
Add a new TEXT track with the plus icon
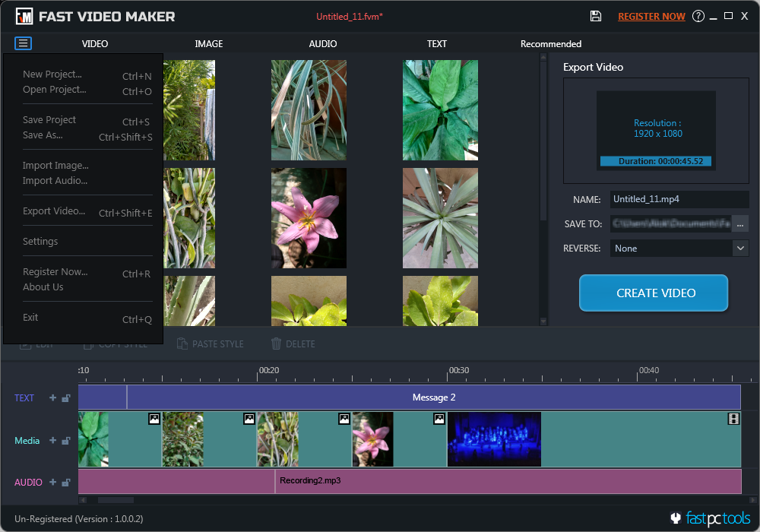click(51, 397)
